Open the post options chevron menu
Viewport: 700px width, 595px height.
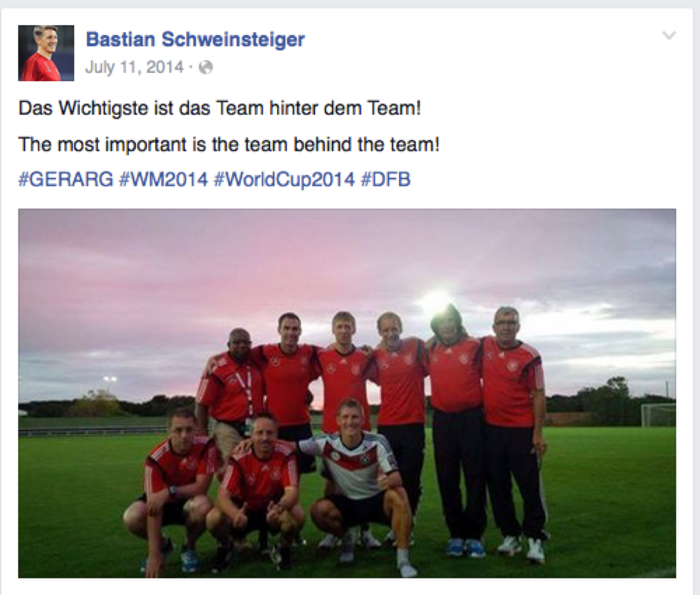tap(668, 35)
